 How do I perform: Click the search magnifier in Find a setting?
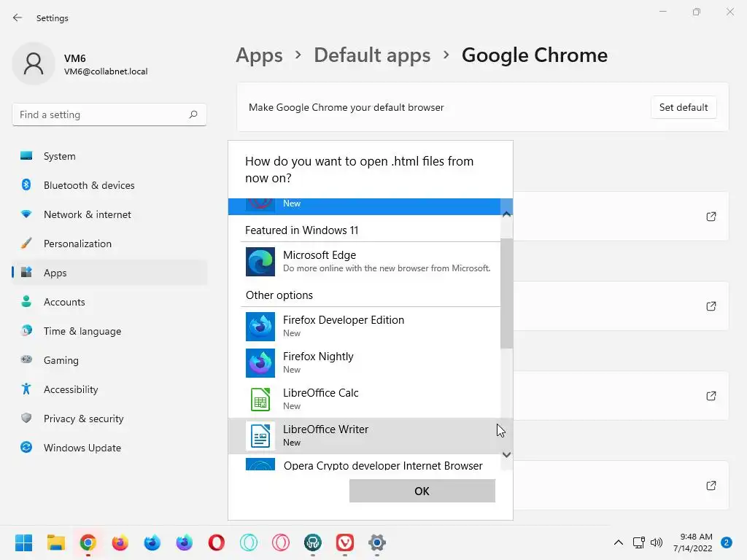coord(193,114)
